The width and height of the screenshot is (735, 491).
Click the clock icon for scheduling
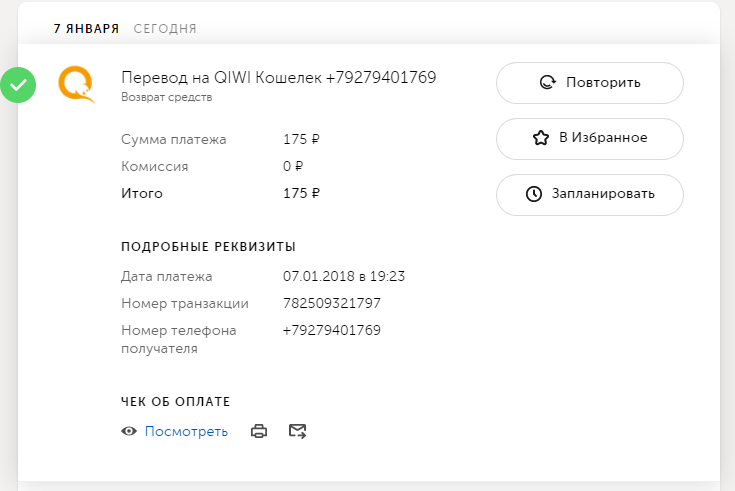(534, 194)
